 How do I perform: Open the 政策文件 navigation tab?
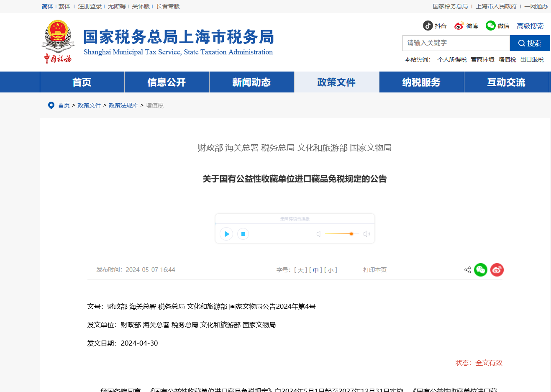336,82
